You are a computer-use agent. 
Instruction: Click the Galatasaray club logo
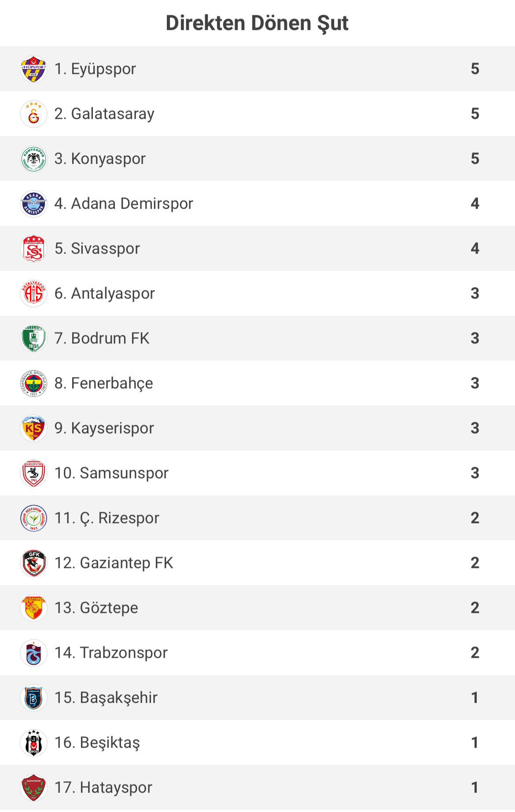33,114
